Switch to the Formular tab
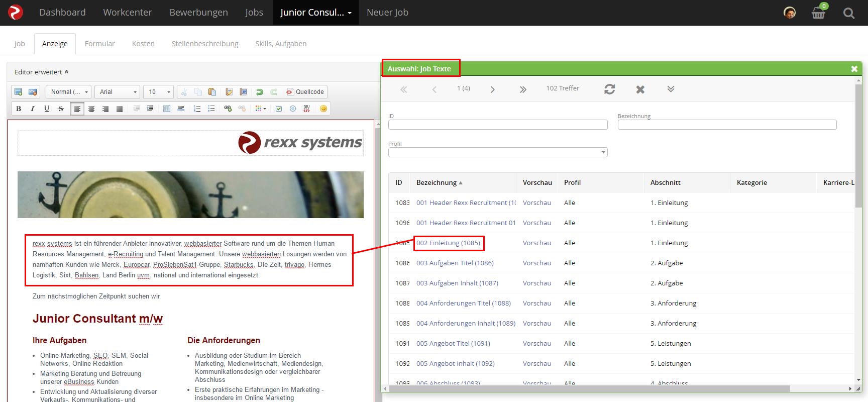 (x=99, y=44)
